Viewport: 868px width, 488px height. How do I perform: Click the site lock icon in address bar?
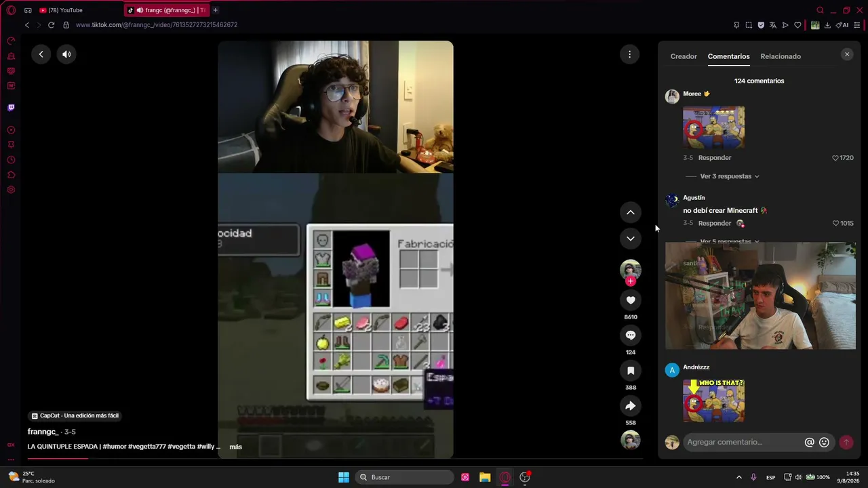(x=66, y=25)
